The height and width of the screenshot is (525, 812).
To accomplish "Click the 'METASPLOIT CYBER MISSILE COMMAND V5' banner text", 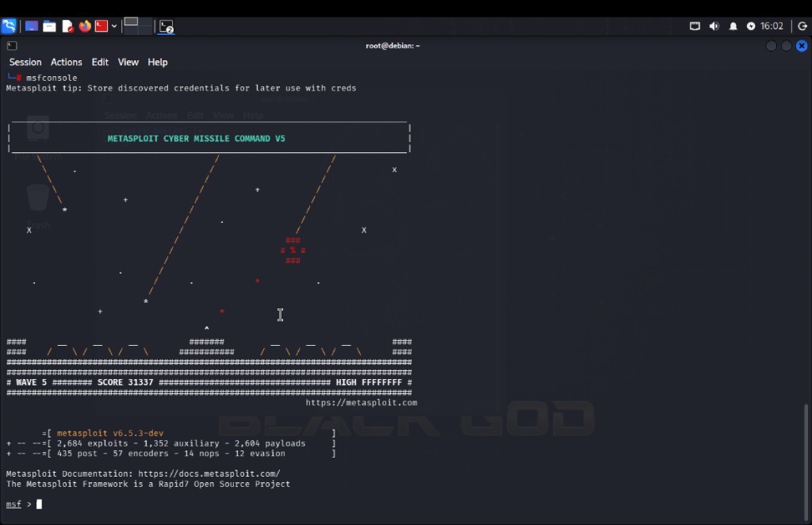I will [197, 138].
